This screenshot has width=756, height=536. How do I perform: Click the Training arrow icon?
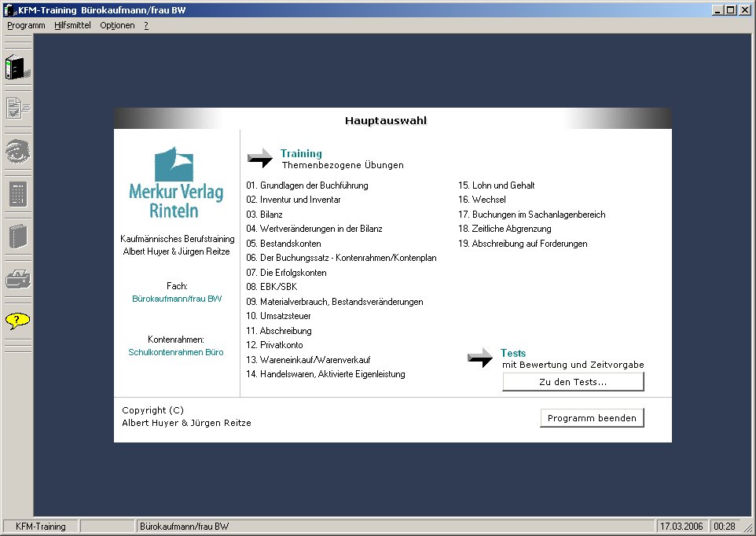(260, 158)
